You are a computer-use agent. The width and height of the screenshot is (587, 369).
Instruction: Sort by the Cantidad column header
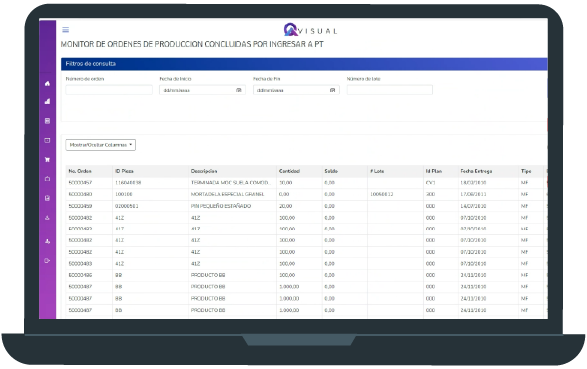pos(289,171)
